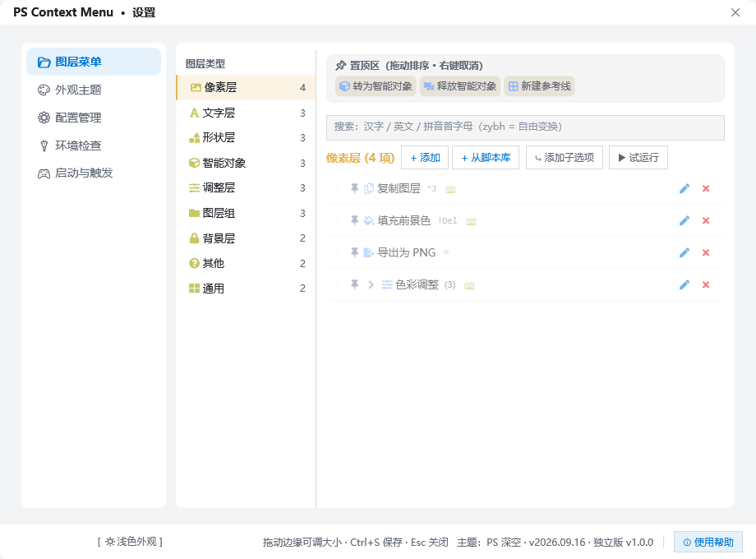The image size is (756, 559).
Task: Open the 图层菜单 sidebar section
Action: [94, 62]
